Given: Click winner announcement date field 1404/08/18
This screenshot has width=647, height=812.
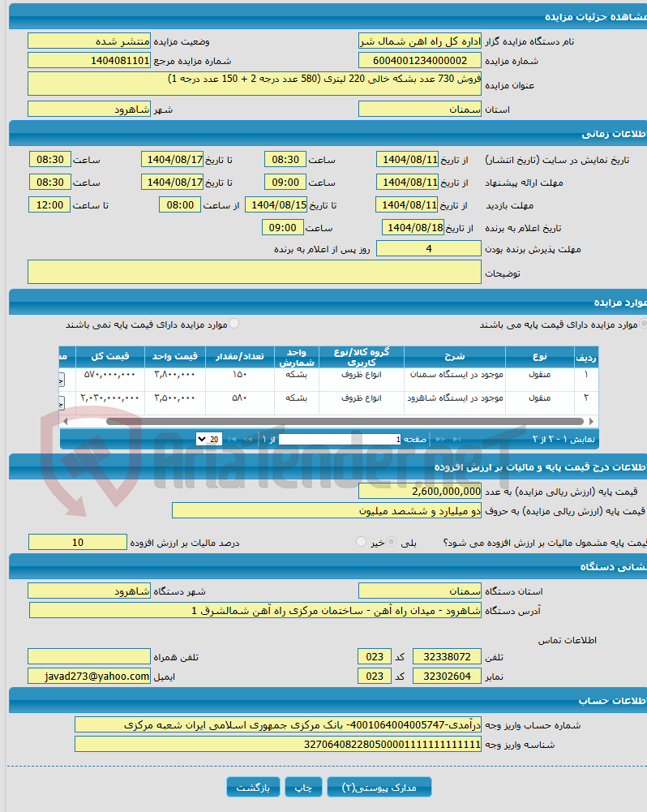Looking at the screenshot, I should (413, 227).
